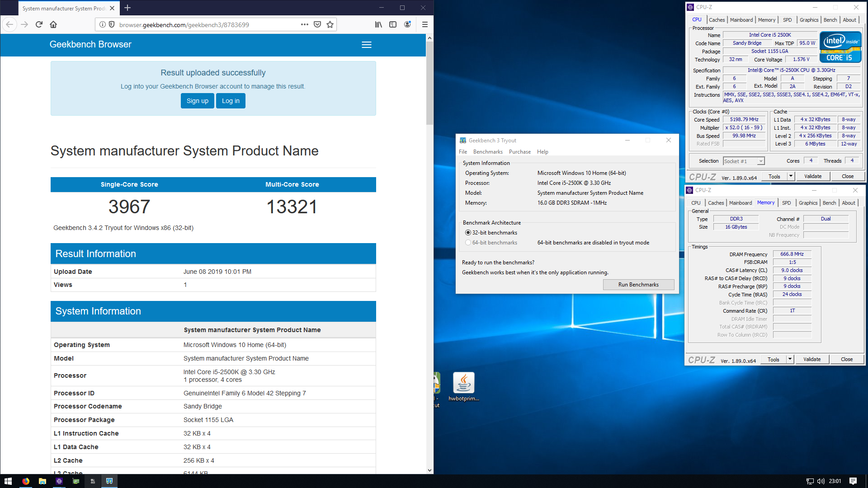Click Tools button in bottom CPU-Z window

tap(773, 359)
